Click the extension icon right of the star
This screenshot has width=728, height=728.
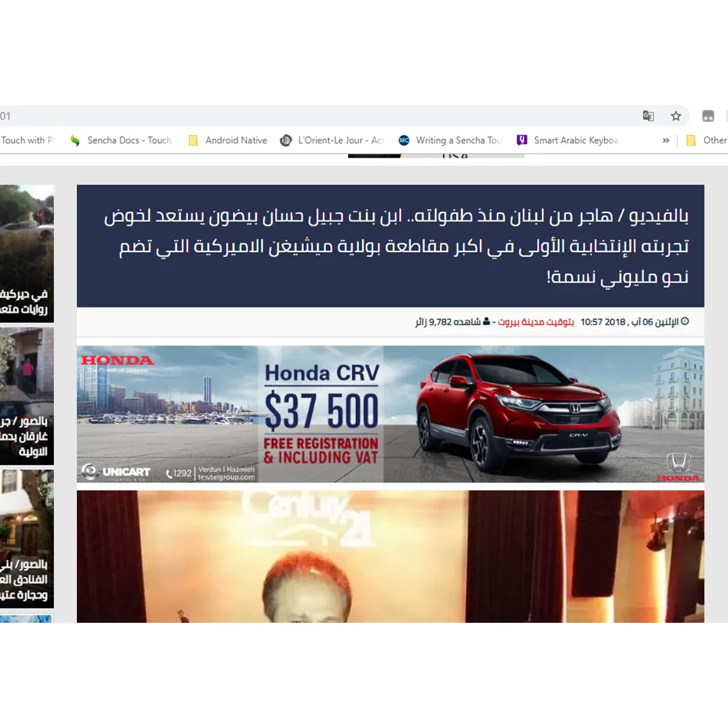708,116
